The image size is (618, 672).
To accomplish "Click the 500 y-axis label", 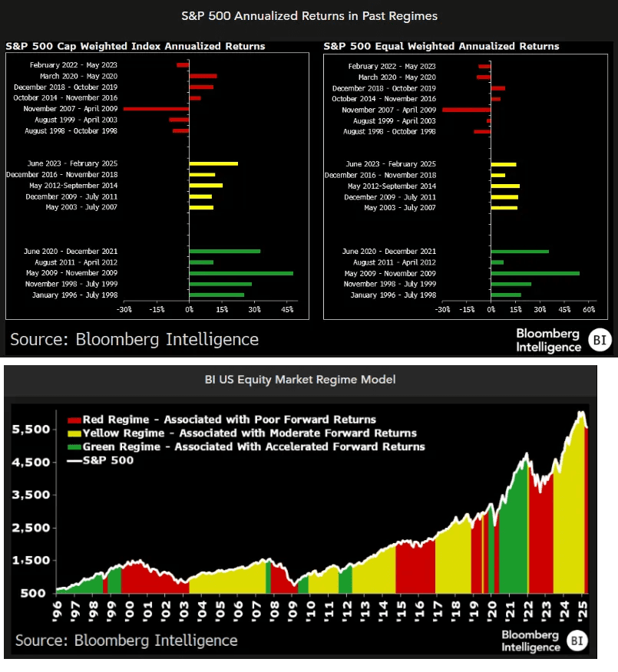I will [34, 594].
